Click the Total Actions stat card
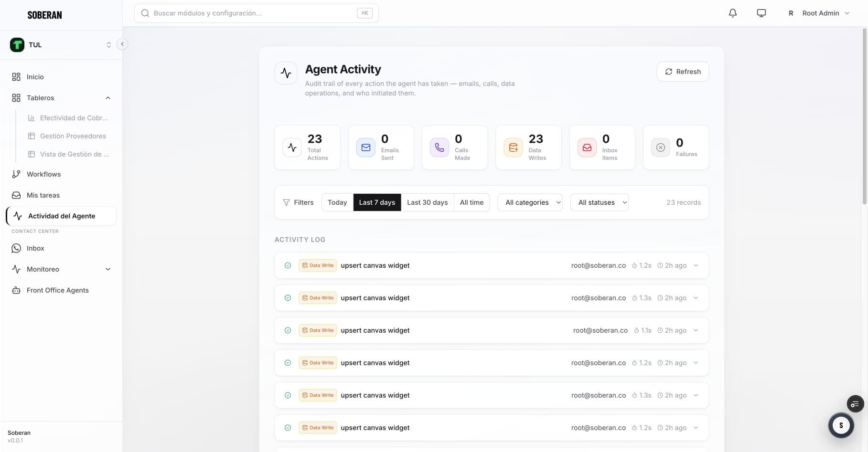Viewport: 868px width, 452px height. point(307,147)
